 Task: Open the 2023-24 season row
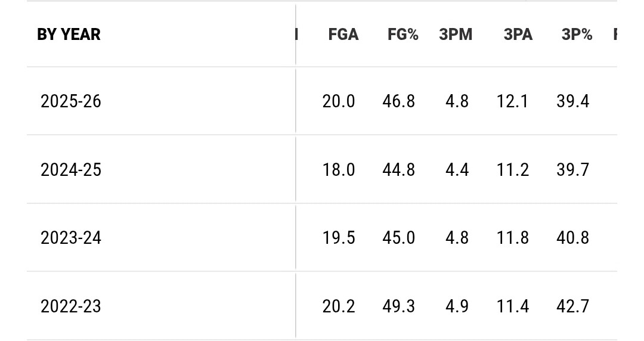[71, 238]
